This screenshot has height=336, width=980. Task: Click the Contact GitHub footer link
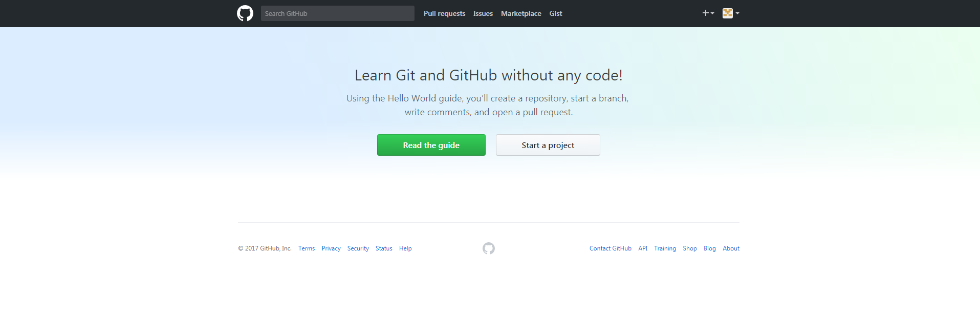pyautogui.click(x=611, y=248)
